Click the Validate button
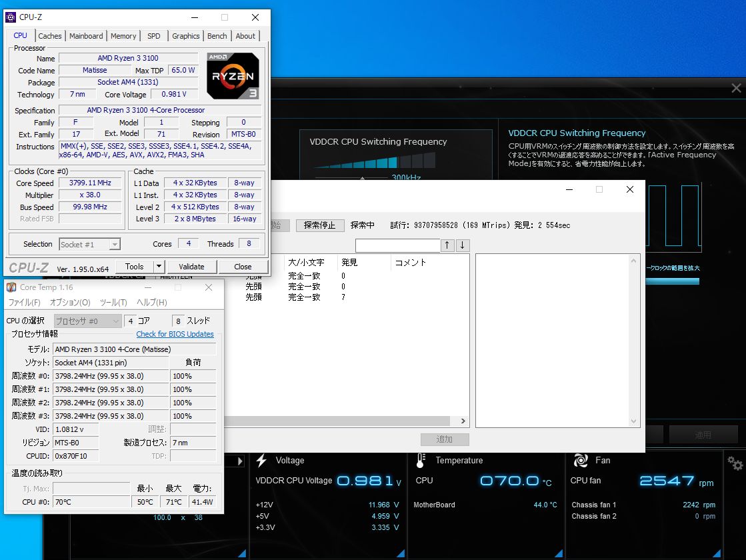Image resolution: width=746 pixels, height=560 pixels. (192, 267)
